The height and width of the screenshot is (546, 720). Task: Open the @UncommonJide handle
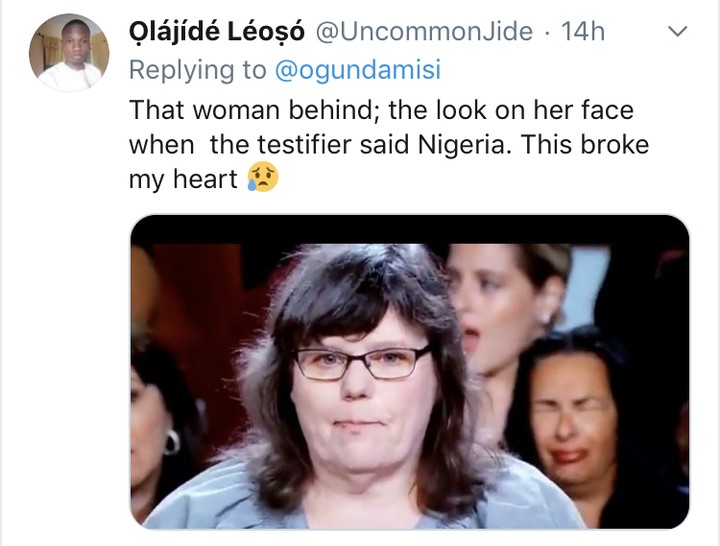coord(424,31)
